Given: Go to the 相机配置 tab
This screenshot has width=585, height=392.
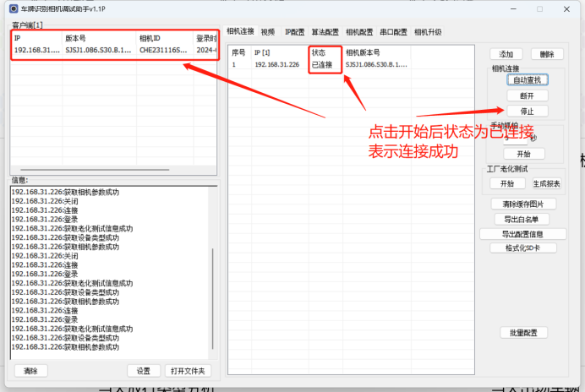Looking at the screenshot, I should tap(359, 32).
